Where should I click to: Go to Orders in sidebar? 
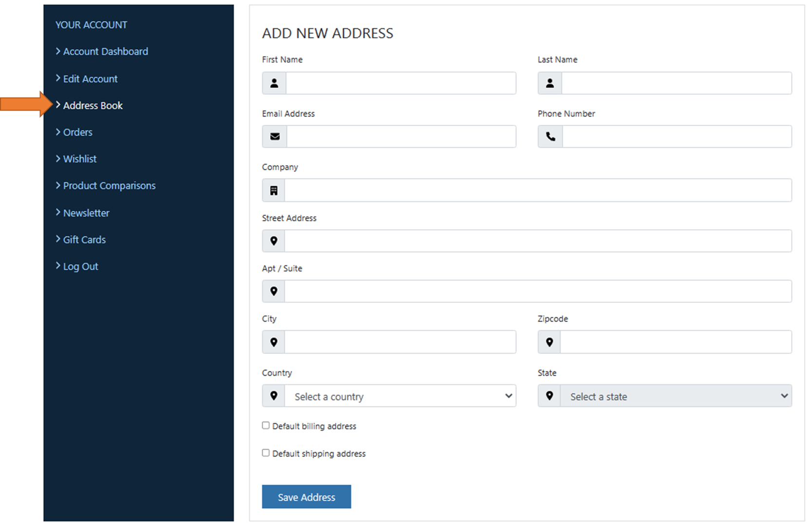tap(77, 132)
